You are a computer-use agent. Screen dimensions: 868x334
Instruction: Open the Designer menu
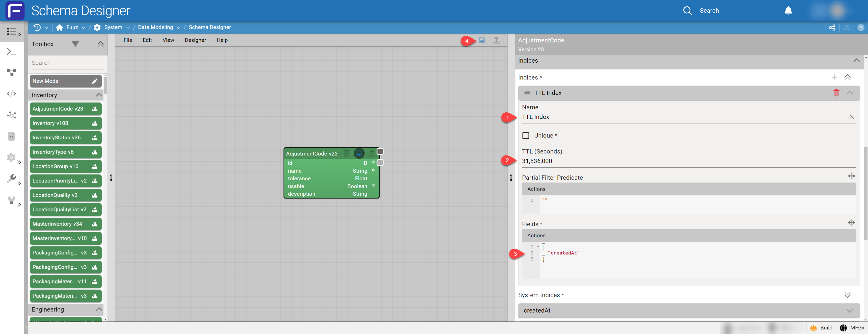click(195, 40)
